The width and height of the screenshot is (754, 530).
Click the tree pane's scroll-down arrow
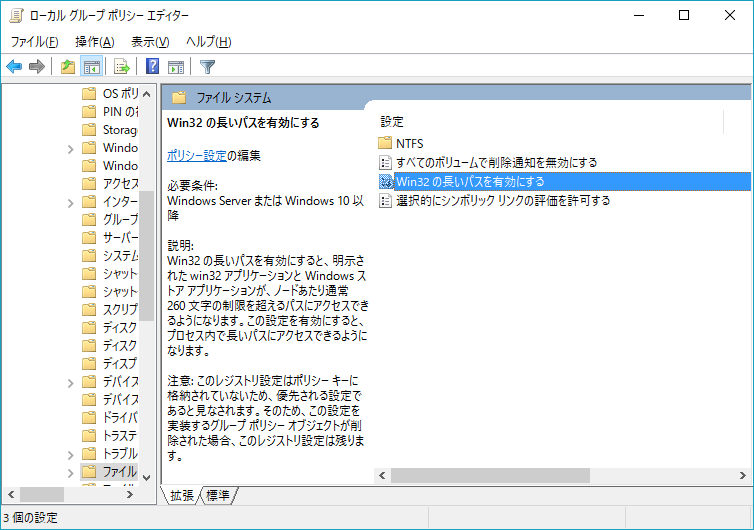147,477
